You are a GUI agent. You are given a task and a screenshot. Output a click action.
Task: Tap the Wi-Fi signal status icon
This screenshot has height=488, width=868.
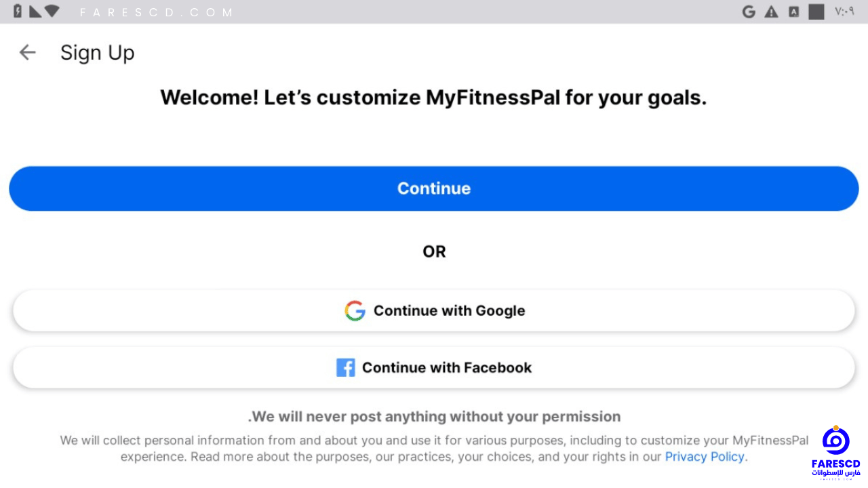[52, 12]
